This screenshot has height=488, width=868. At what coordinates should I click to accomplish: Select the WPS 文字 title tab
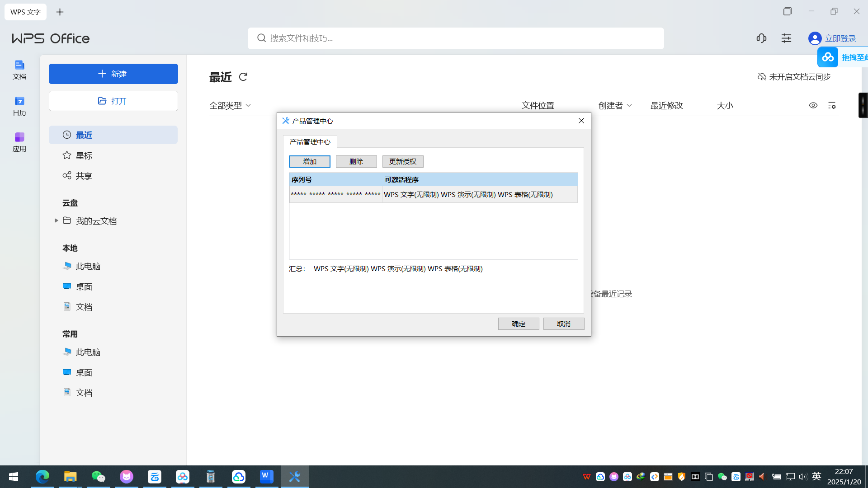25,12
